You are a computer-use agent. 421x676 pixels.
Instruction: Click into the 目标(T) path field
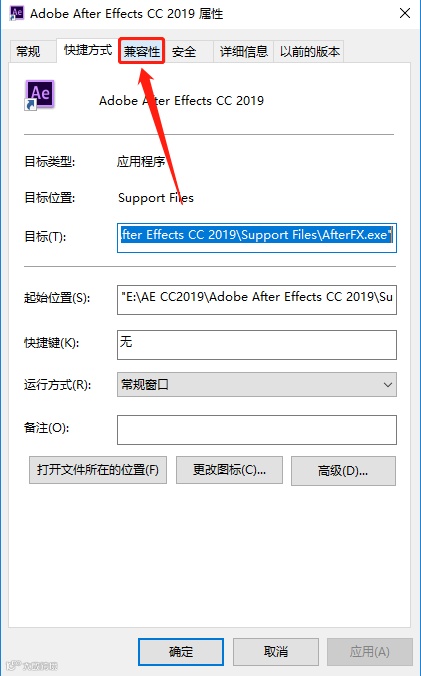(x=257, y=238)
